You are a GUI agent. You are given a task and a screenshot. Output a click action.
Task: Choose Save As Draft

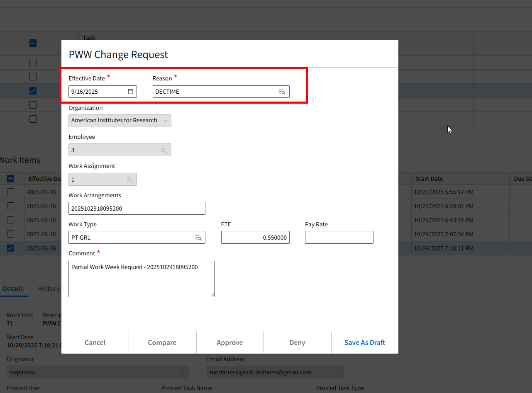[x=365, y=342]
